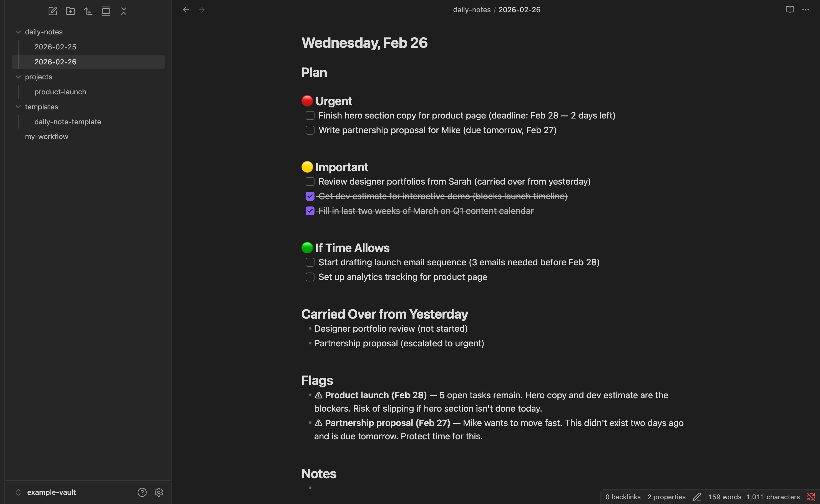The width and height of the screenshot is (820, 504).
Task: Switch to reading view via the book icon
Action: (x=790, y=10)
